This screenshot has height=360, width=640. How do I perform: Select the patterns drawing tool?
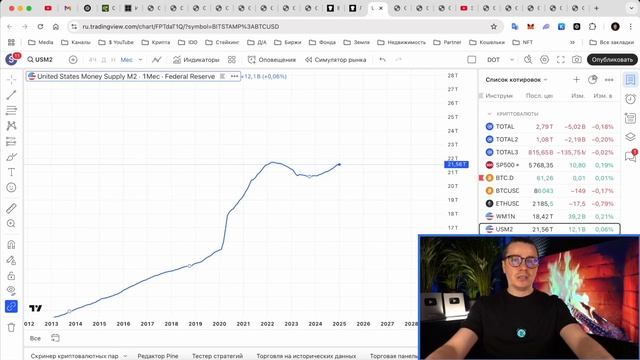click(x=11, y=126)
